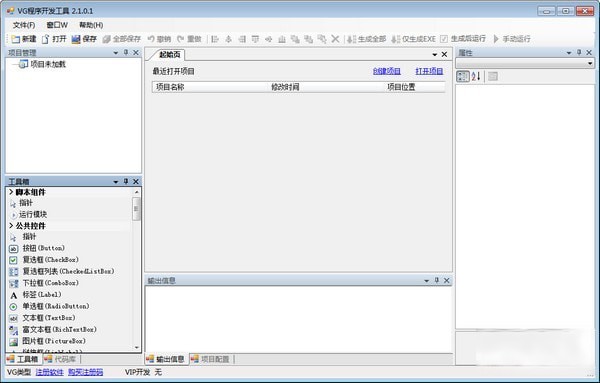The width and height of the screenshot is (600, 383).
Task: Open the 起始页 document dropdown arrow
Action: [434, 55]
